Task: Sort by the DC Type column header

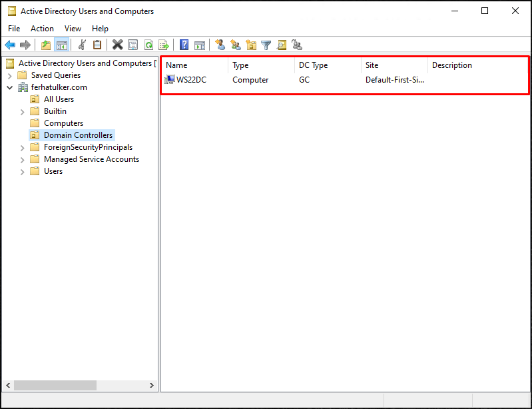Action: pyautogui.click(x=328, y=65)
